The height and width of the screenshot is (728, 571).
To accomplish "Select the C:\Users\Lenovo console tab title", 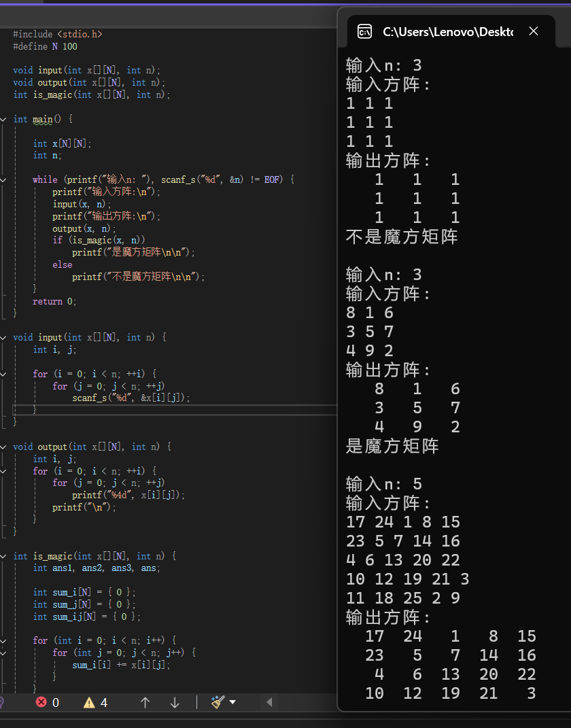I will [x=448, y=31].
